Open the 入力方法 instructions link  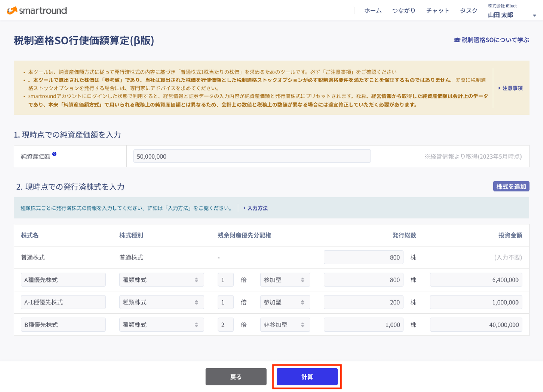pos(255,208)
